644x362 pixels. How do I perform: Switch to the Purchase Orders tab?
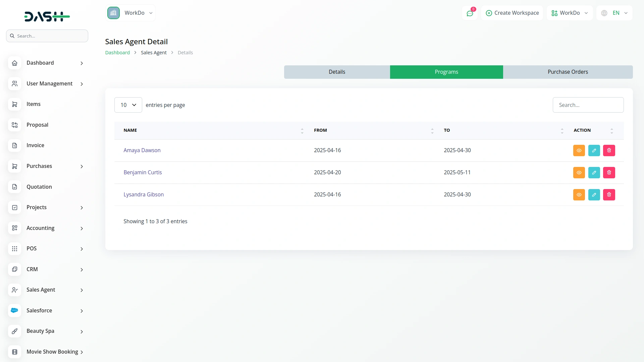tap(568, 72)
